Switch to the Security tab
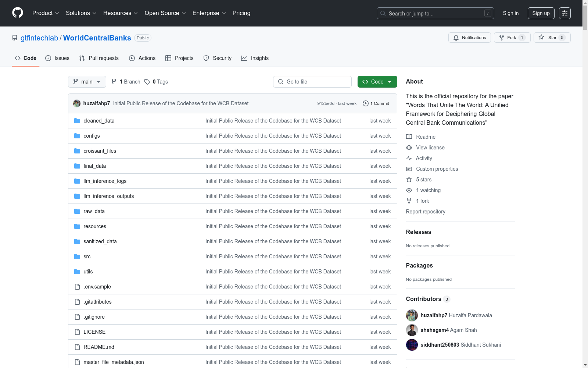 click(218, 58)
